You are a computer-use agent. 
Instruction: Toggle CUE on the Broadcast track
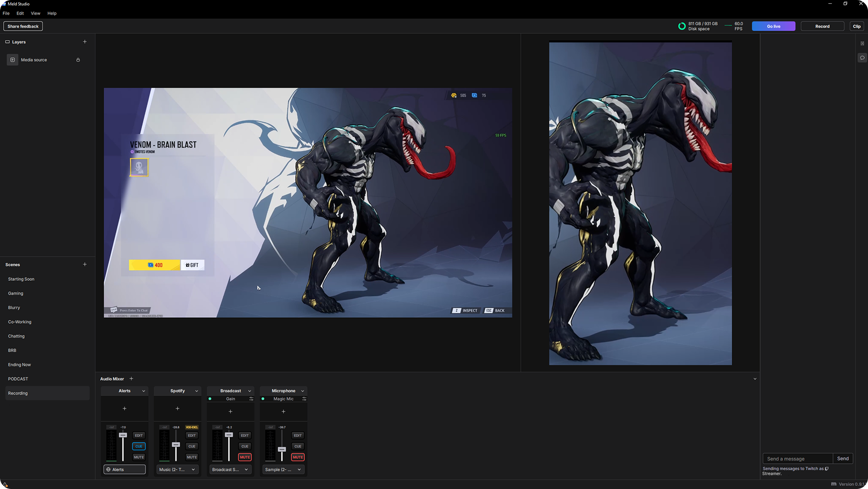click(245, 447)
